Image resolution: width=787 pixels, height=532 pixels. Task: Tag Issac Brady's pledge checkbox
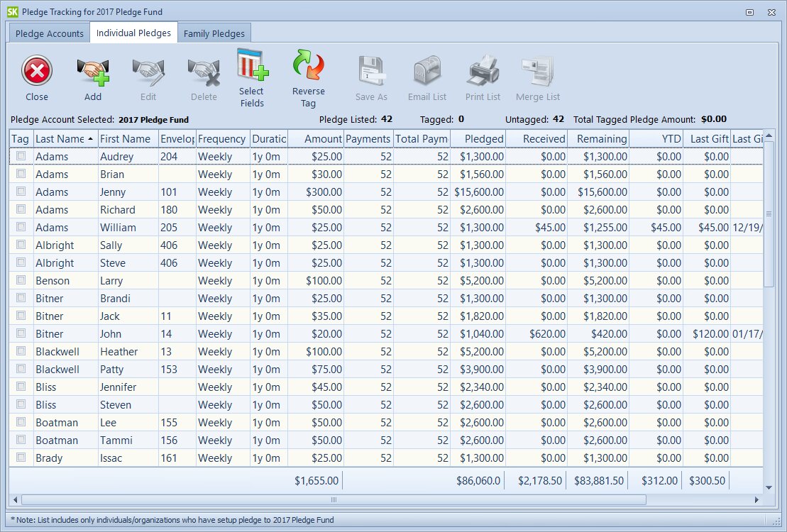tap(21, 458)
